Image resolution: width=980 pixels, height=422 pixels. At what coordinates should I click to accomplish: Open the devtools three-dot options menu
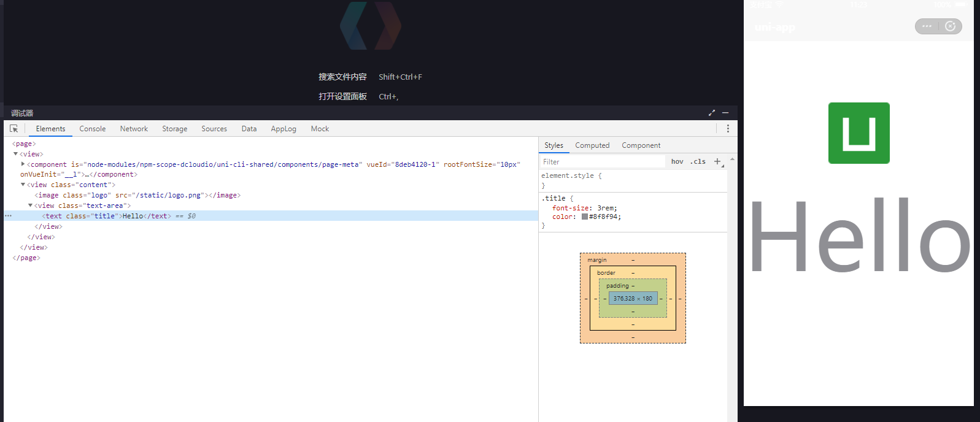(x=728, y=129)
